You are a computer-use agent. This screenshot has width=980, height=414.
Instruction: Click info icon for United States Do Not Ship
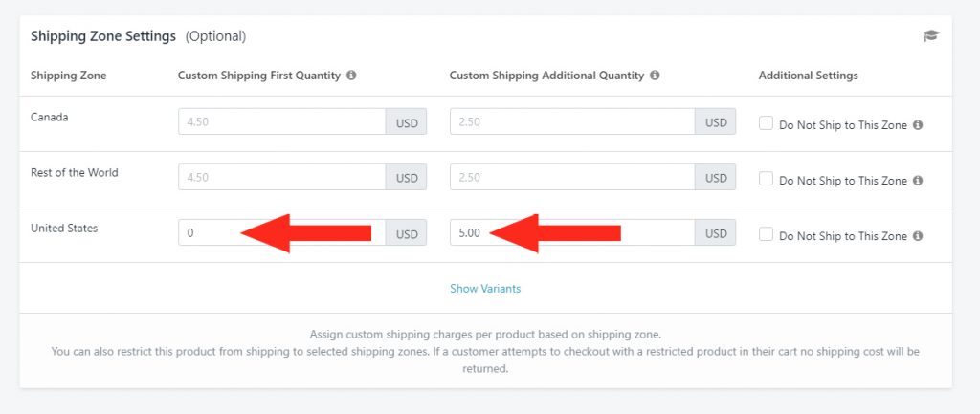pyautogui.click(x=918, y=236)
